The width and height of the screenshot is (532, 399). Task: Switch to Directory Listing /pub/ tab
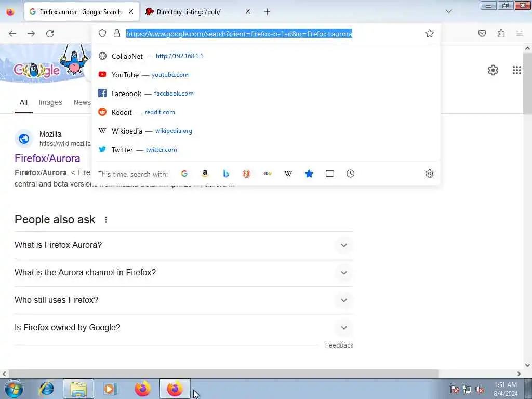(198, 12)
